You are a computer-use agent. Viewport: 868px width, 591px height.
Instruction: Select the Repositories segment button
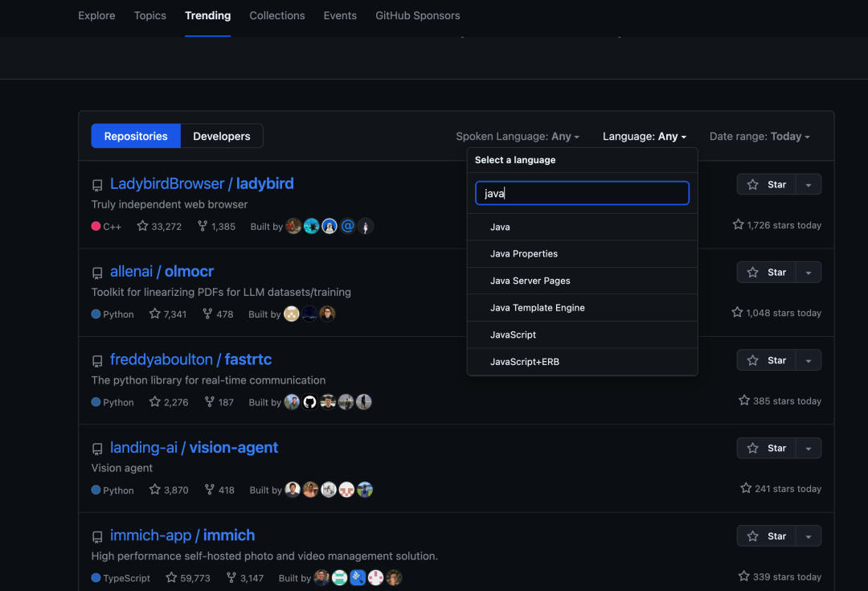tap(136, 136)
